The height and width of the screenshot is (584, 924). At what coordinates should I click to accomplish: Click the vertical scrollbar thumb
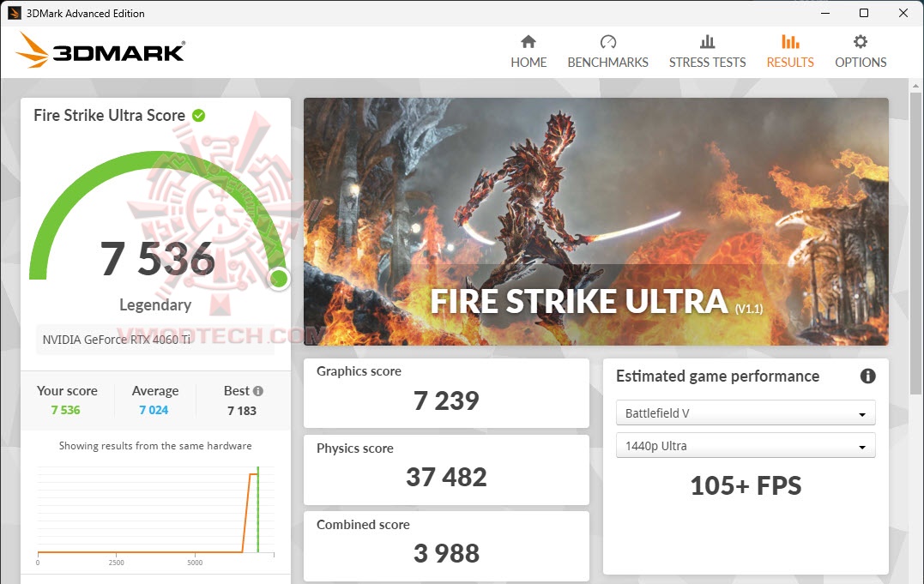coord(915,244)
